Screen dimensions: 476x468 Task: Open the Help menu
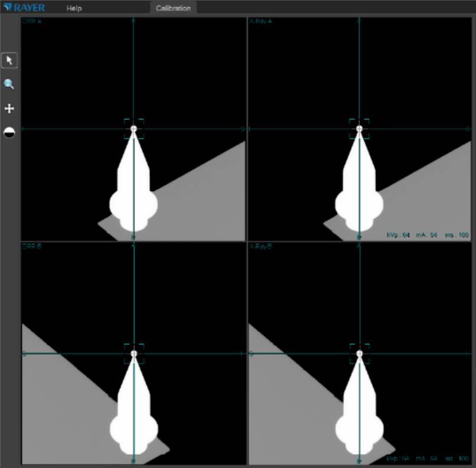[74, 8]
